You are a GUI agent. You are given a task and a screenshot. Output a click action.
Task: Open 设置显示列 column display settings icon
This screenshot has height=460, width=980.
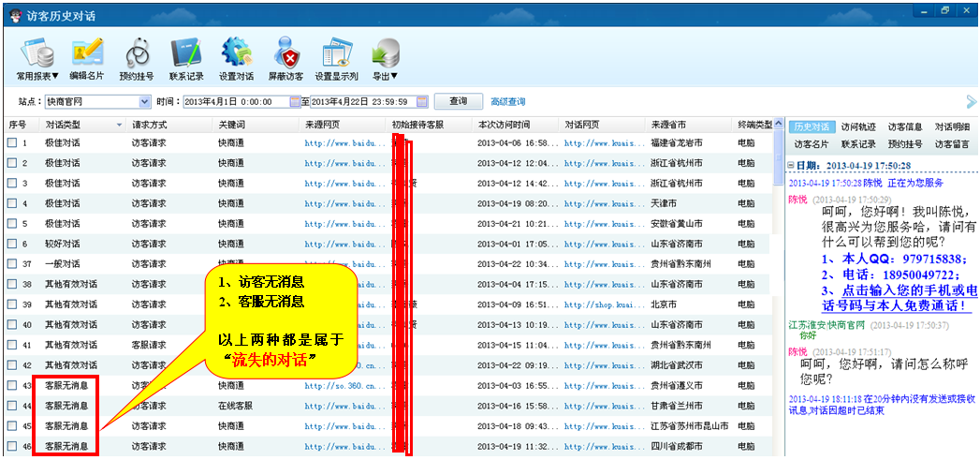(x=336, y=52)
